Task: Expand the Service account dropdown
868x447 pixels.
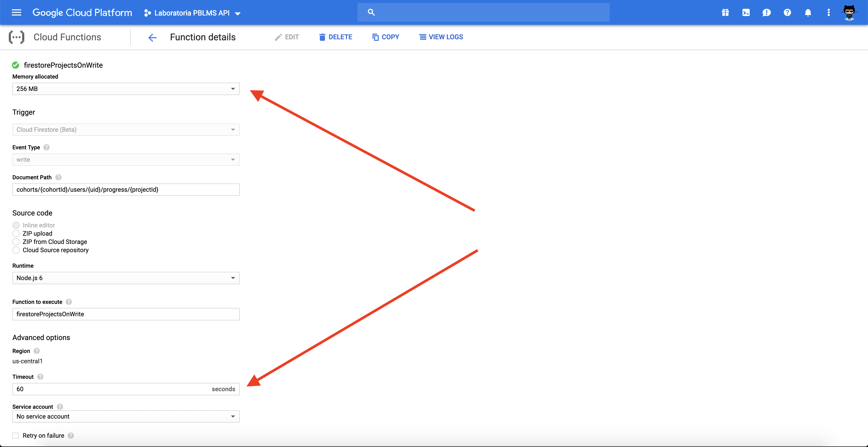Action: (126, 416)
